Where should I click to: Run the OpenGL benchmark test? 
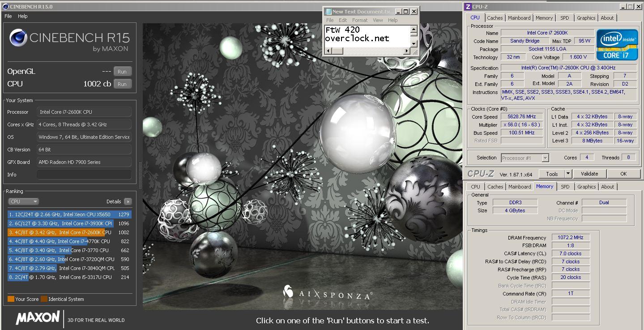point(122,72)
